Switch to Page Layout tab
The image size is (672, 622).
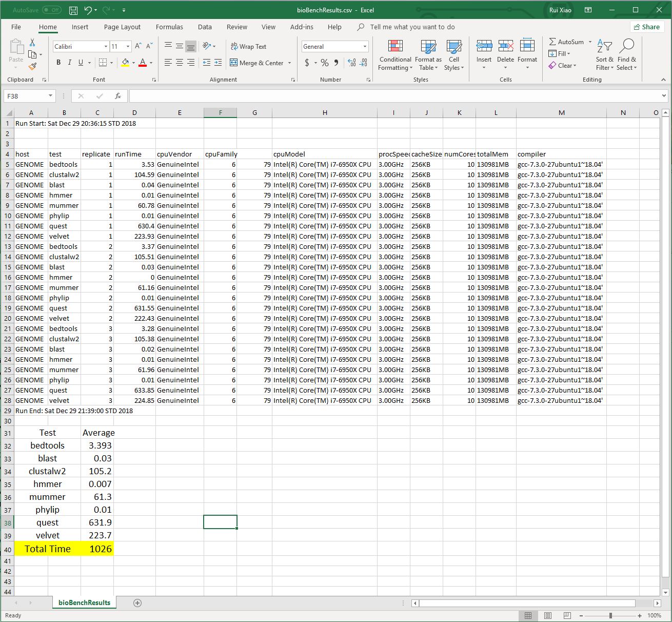[x=122, y=27]
